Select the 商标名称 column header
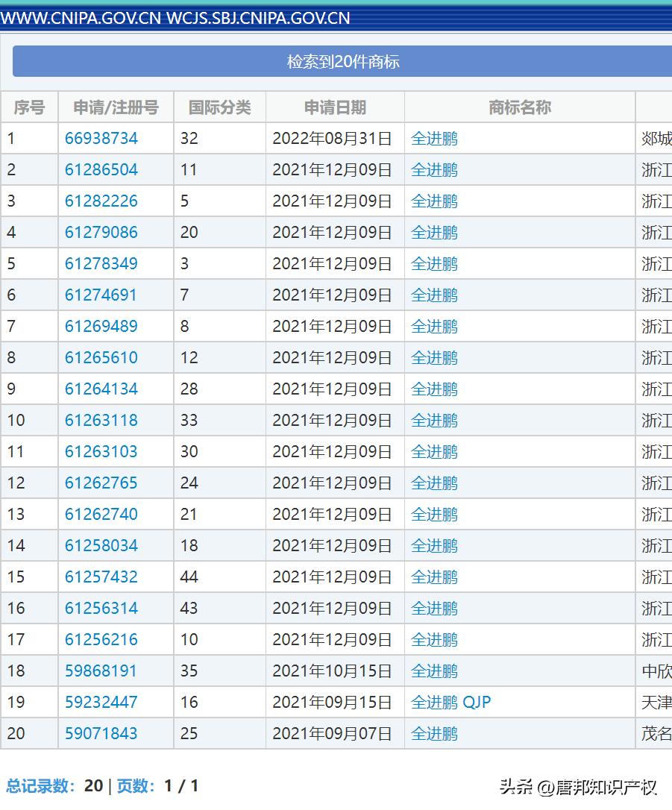Image resolution: width=672 pixels, height=810 pixels. click(x=520, y=107)
